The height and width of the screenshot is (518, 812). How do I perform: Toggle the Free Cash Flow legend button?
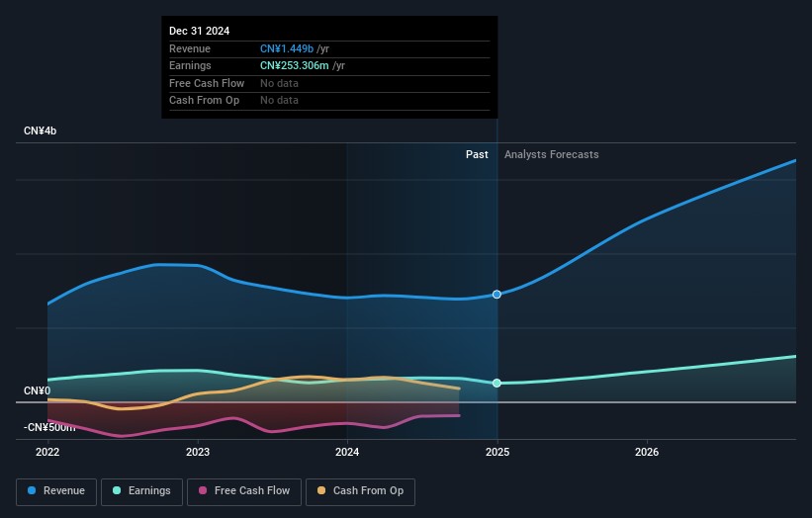244,491
